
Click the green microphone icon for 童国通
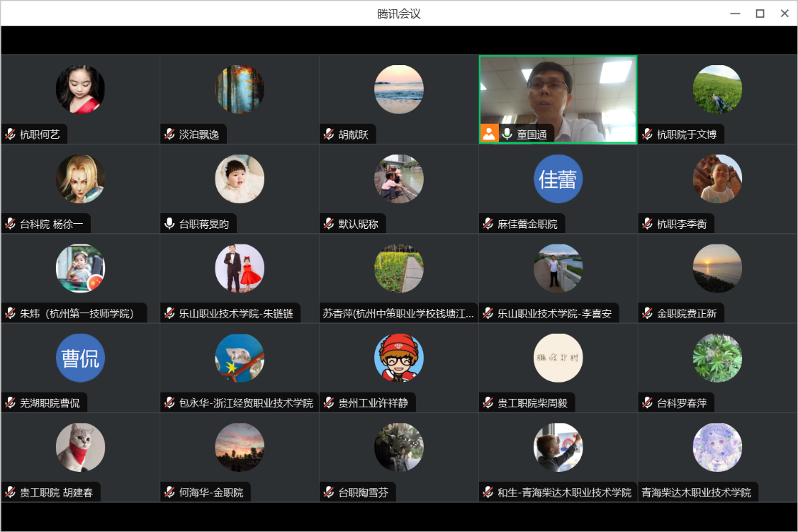pyautogui.click(x=507, y=134)
